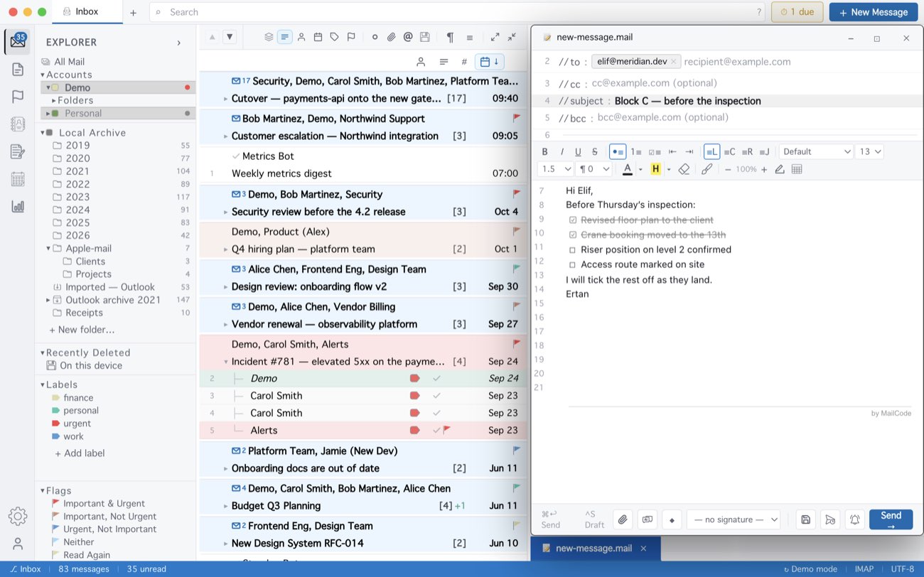Uncheck 'Revised floor plan to the client'

click(573, 220)
